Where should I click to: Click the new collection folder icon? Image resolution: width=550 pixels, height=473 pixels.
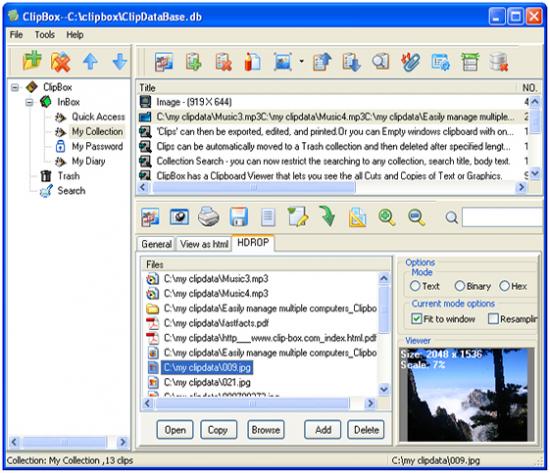point(32,61)
